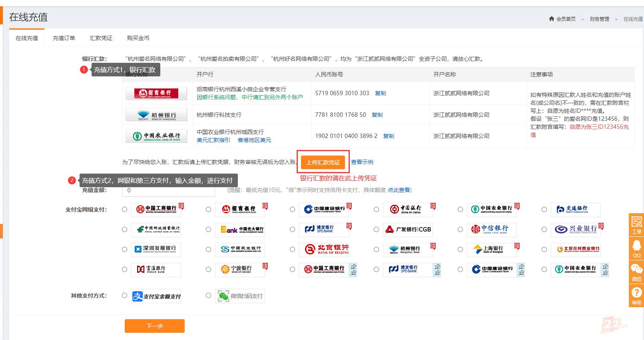Click the 会员首页 home icon in breadcrumb

pyautogui.click(x=552, y=19)
